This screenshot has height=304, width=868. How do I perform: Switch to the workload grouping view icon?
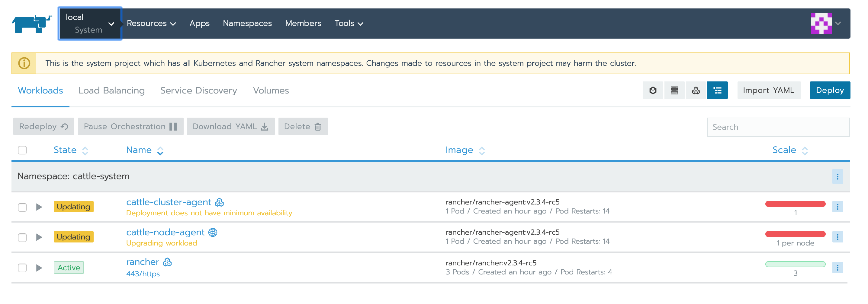point(696,90)
